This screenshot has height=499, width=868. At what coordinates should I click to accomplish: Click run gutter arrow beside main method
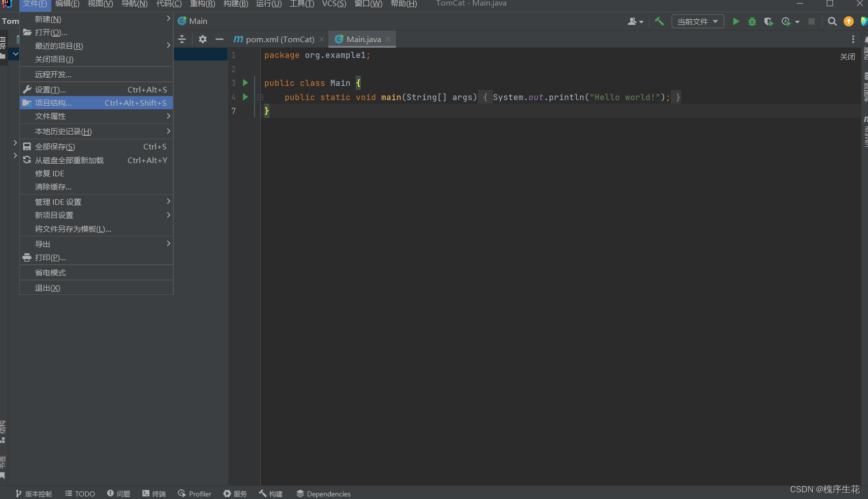pyautogui.click(x=245, y=97)
